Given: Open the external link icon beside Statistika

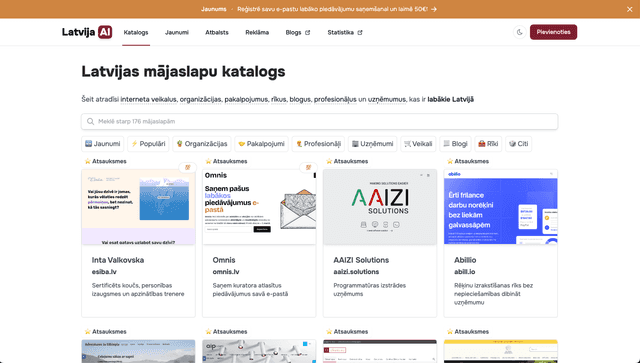Looking at the screenshot, I should (x=360, y=33).
